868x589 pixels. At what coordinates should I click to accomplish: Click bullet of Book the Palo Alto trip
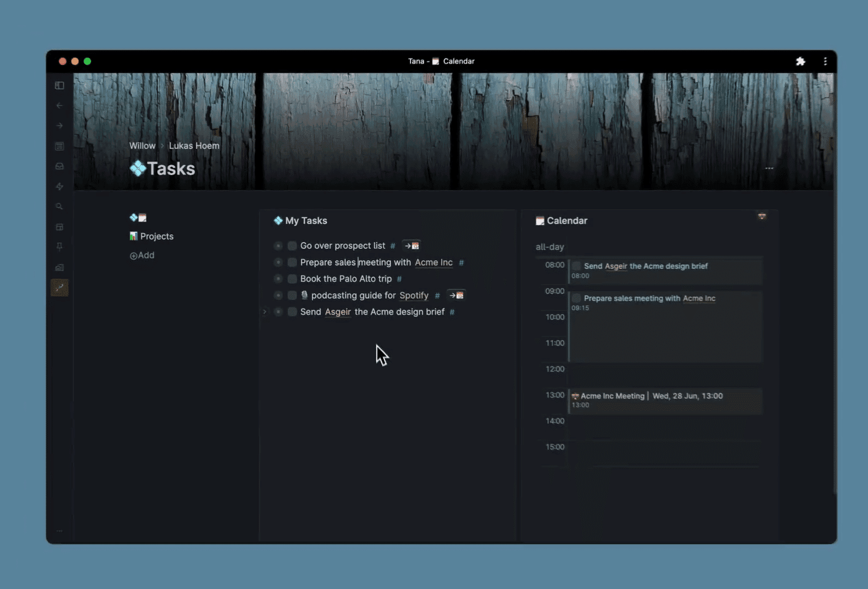coord(278,279)
